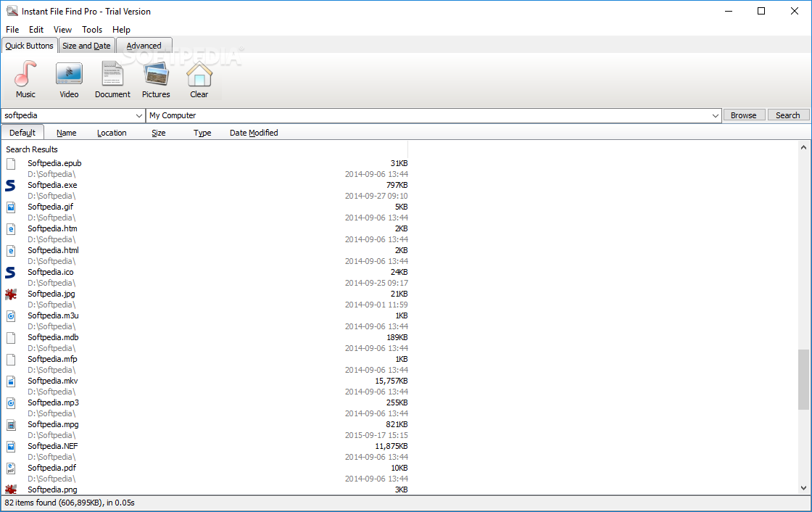Click the Softpedia.m3u playlist icon

point(11,316)
